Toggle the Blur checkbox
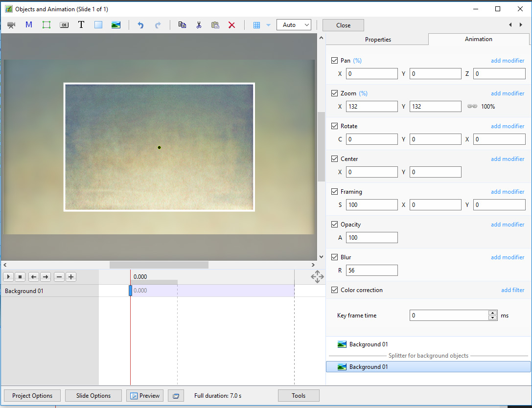This screenshot has height=408, width=532. coord(335,257)
